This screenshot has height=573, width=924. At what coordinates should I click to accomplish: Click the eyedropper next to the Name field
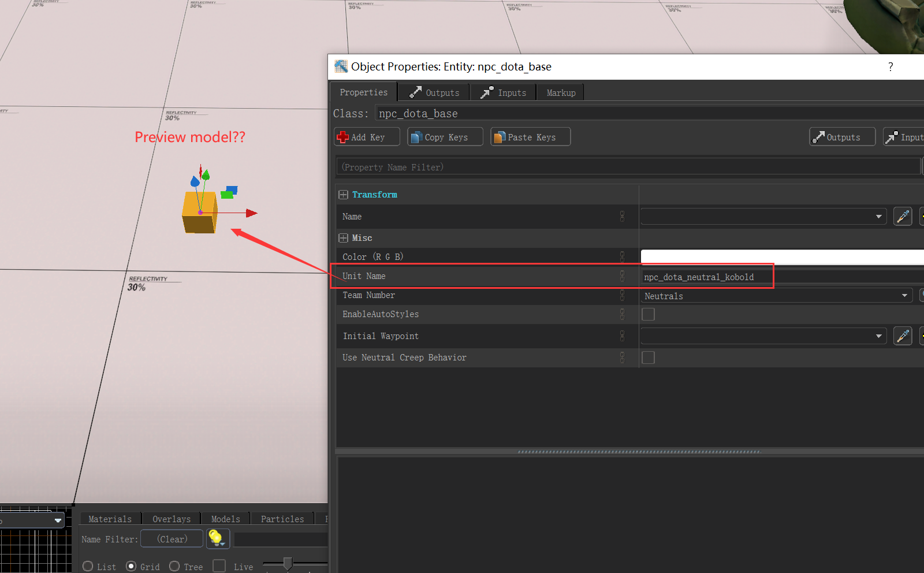pos(903,216)
